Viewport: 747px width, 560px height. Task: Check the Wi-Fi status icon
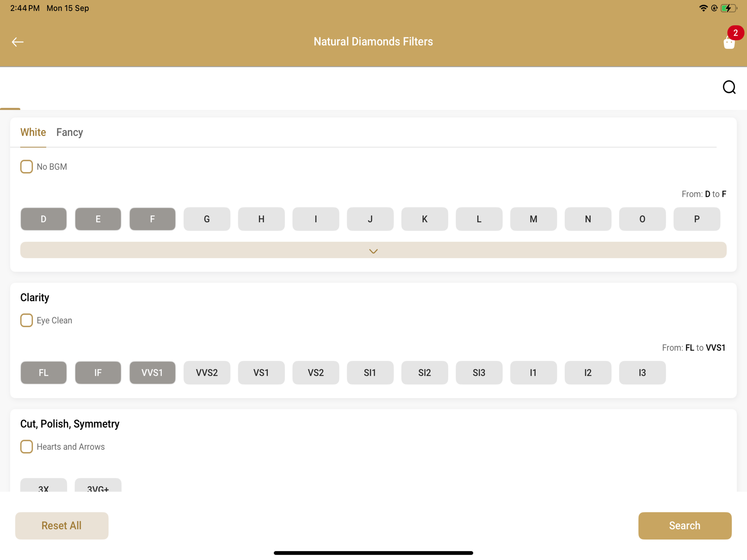point(704,8)
